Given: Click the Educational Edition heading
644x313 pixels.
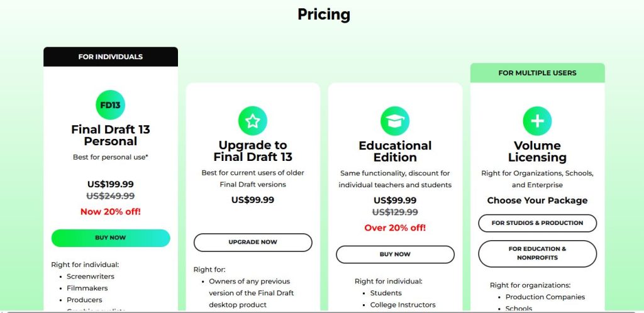Looking at the screenshot, I should (x=395, y=151).
